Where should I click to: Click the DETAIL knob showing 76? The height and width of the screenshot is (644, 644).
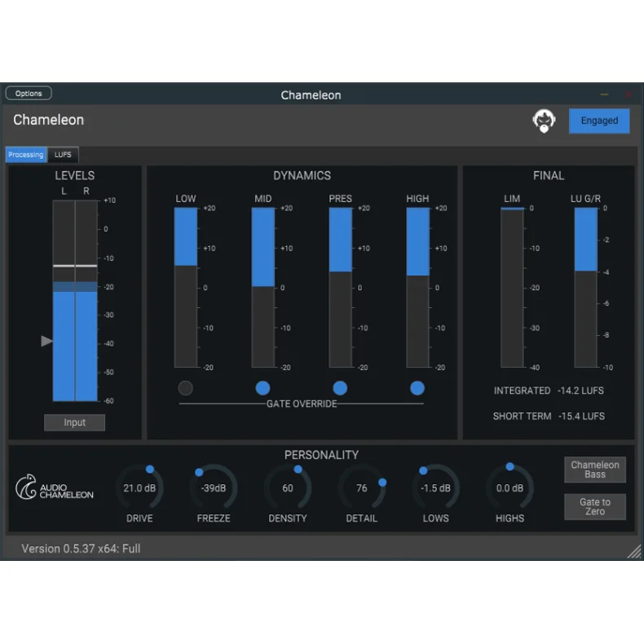tap(361, 487)
